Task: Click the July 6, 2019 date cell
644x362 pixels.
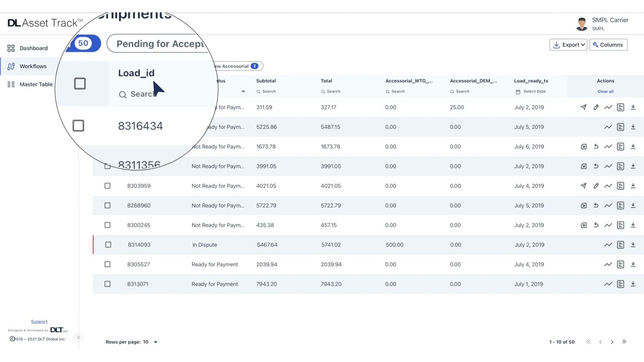Action: point(529,147)
